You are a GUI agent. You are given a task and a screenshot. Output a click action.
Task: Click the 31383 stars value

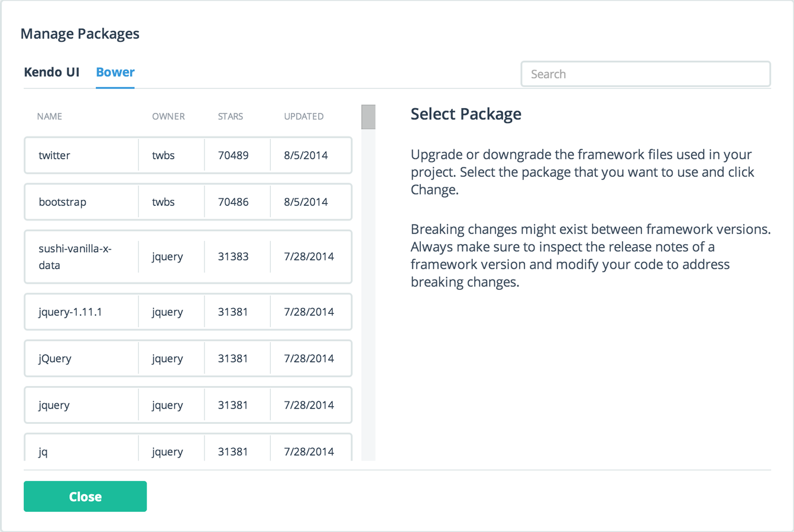[x=233, y=257]
